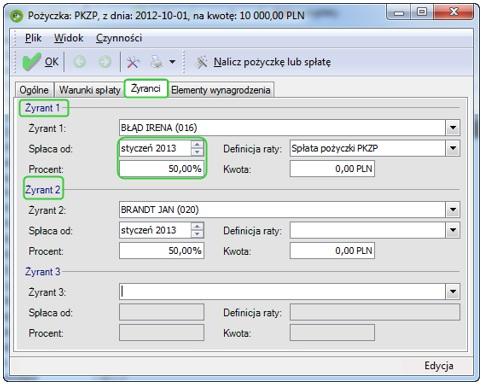Click Żyrant 1 Kwota field
Image resolution: width=485 pixels, height=386 pixels.
coord(332,169)
